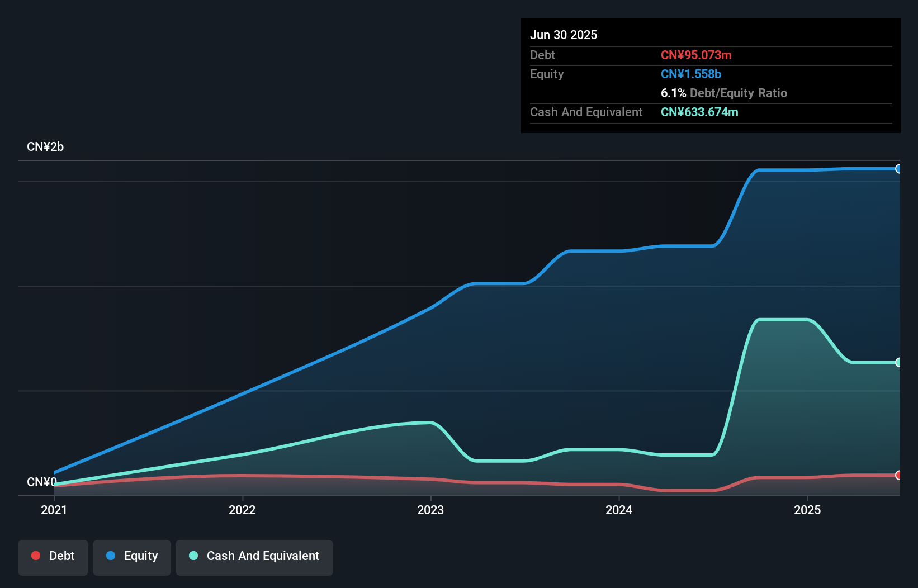Click the 2021 x-axis label
Image resolution: width=918 pixels, height=588 pixels.
click(x=54, y=510)
